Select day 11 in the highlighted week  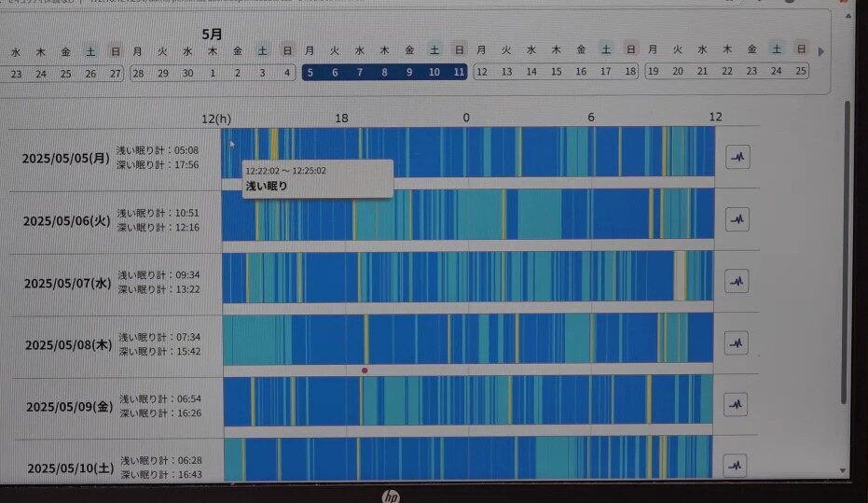click(458, 72)
